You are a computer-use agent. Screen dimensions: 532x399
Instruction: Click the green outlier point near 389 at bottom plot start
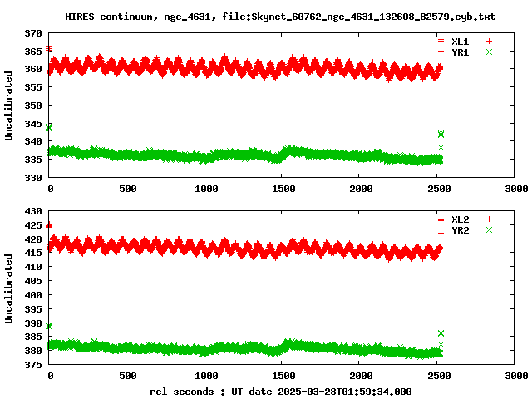pos(49,326)
